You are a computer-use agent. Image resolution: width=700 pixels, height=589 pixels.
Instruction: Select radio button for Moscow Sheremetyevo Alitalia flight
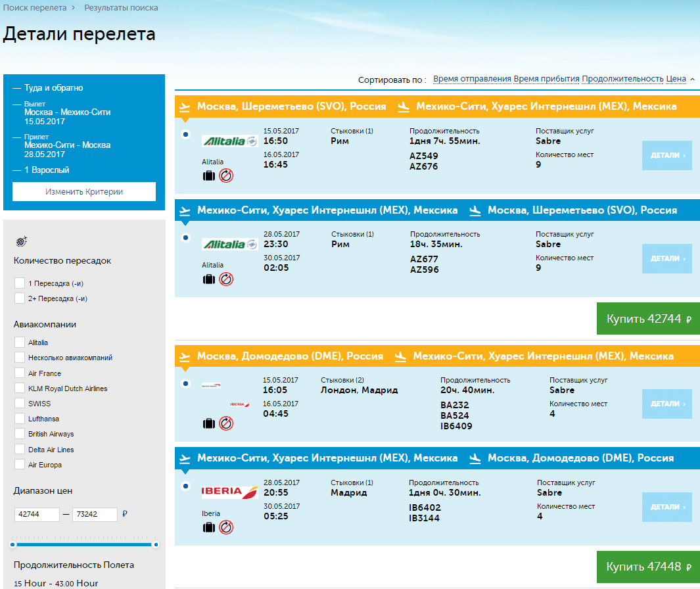[186, 135]
